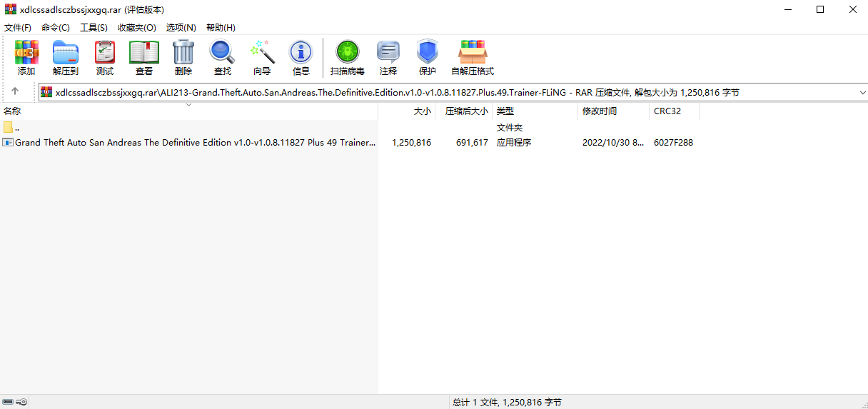
Task: Run the Test (测试) archive tool
Action: tap(105, 58)
